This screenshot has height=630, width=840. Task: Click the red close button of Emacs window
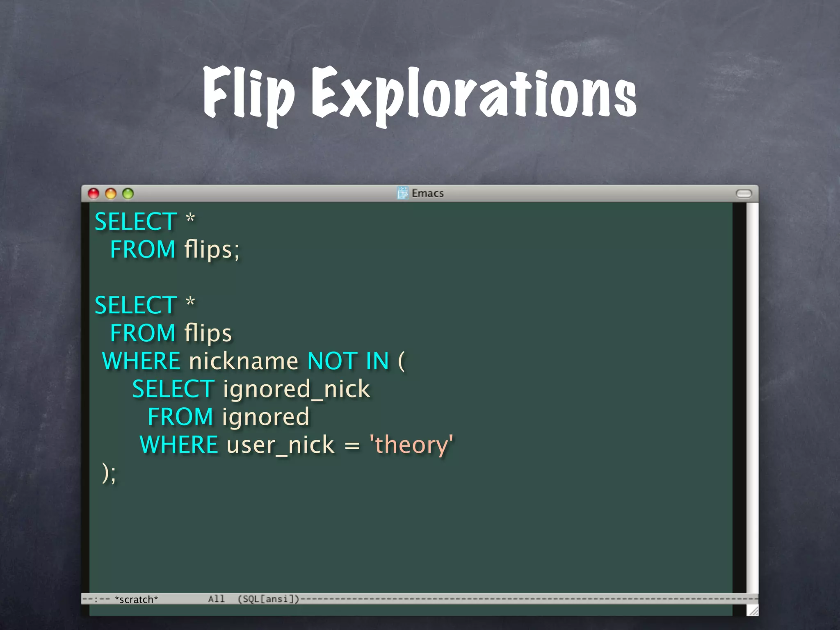(x=94, y=194)
